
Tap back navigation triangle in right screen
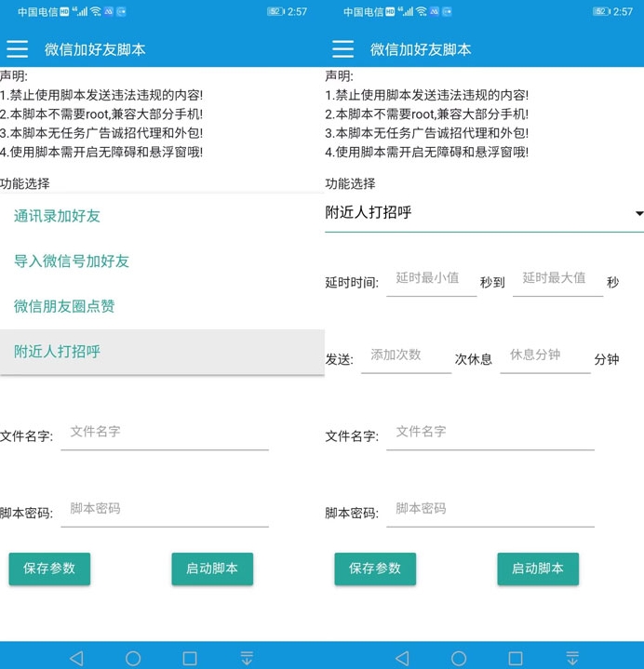point(402,659)
